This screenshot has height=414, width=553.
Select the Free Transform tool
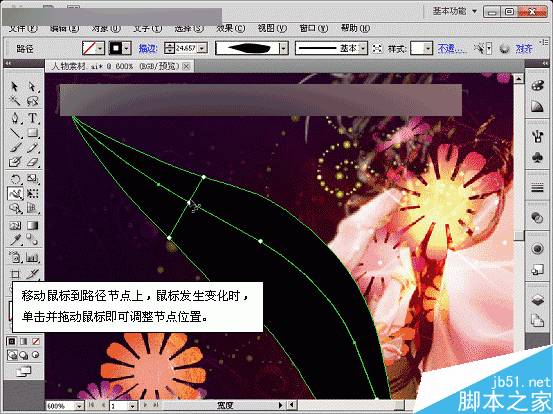[32, 193]
